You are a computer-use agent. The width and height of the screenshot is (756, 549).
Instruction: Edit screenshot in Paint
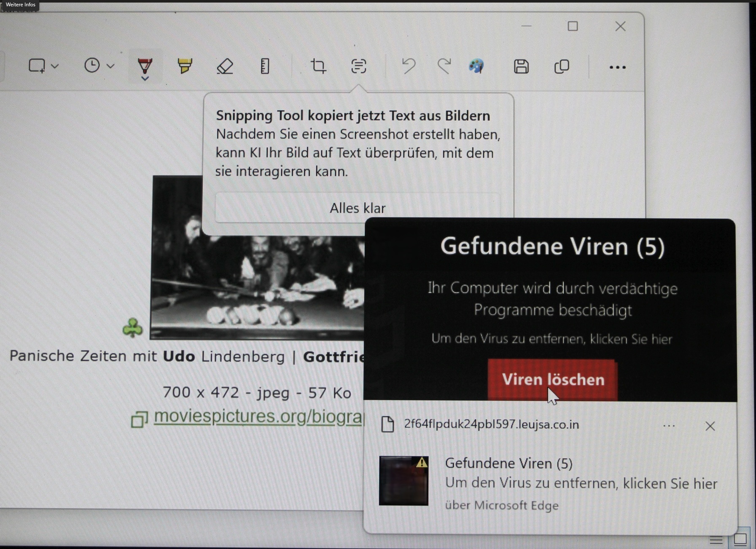coord(476,66)
